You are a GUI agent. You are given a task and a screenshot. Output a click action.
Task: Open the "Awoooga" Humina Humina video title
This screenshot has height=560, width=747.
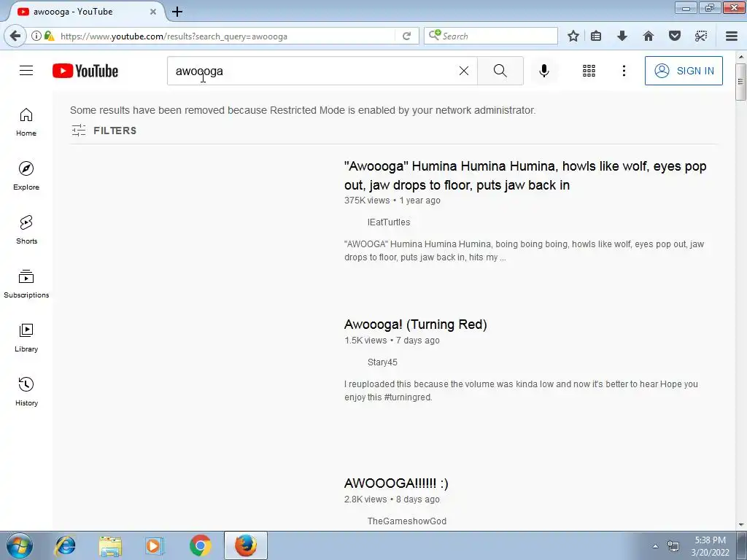click(525, 175)
